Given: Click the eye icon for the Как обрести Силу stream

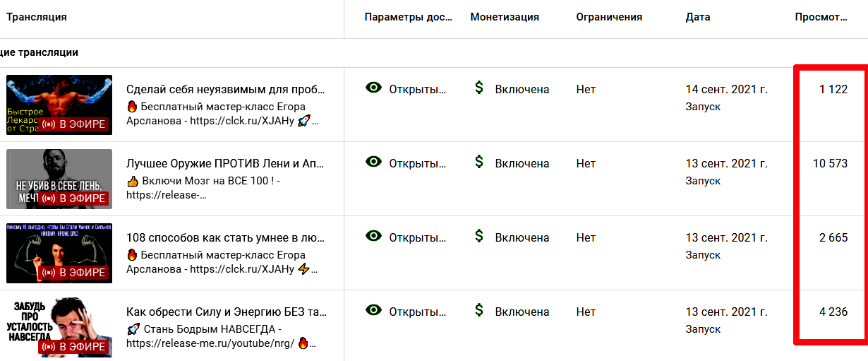Looking at the screenshot, I should click(x=373, y=310).
